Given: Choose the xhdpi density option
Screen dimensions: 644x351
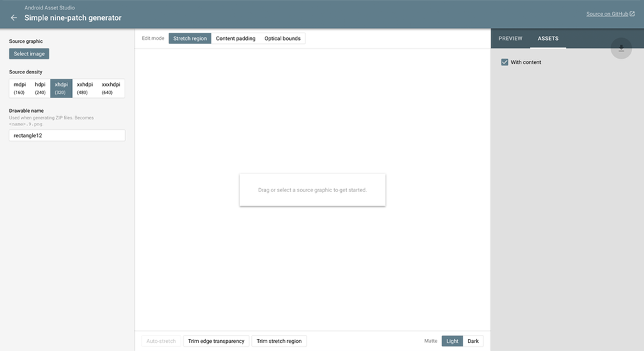Looking at the screenshot, I should pos(61,88).
